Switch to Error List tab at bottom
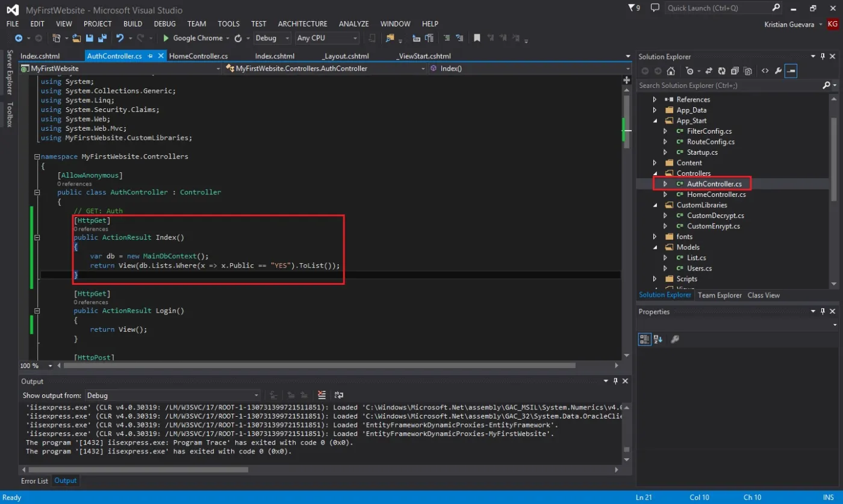The width and height of the screenshot is (843, 504). coord(34,481)
